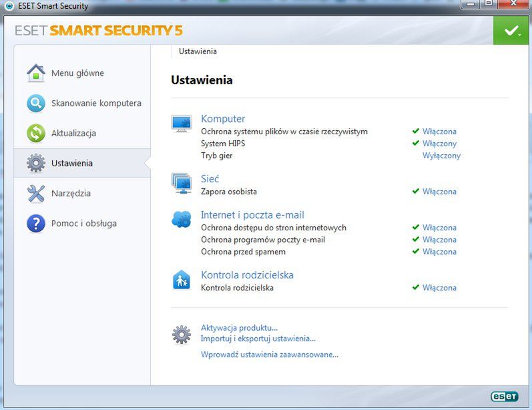This screenshot has width=532, height=410.
Task: Enable Tryb gier via Wyłączony link
Action: coord(441,156)
